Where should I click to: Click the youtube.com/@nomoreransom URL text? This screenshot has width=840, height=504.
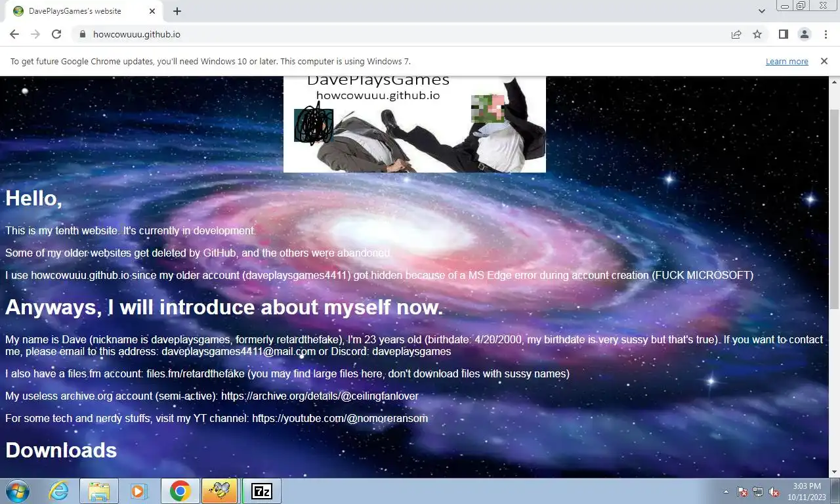click(340, 419)
